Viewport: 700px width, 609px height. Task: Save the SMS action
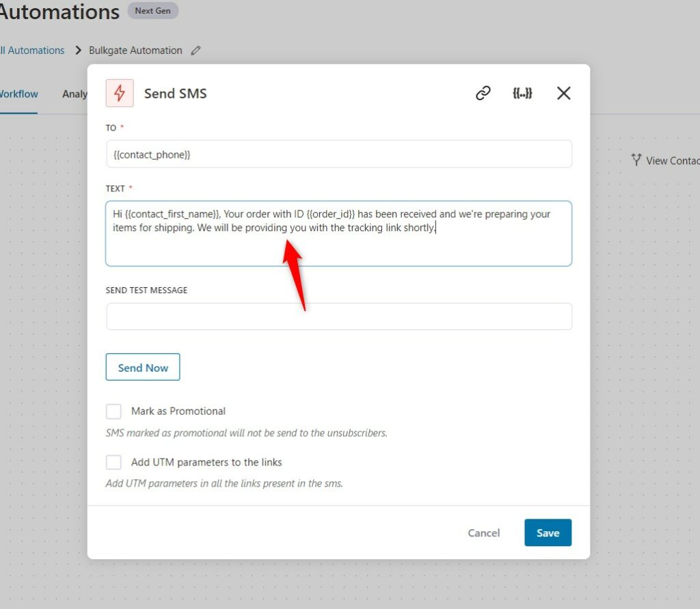coord(548,532)
